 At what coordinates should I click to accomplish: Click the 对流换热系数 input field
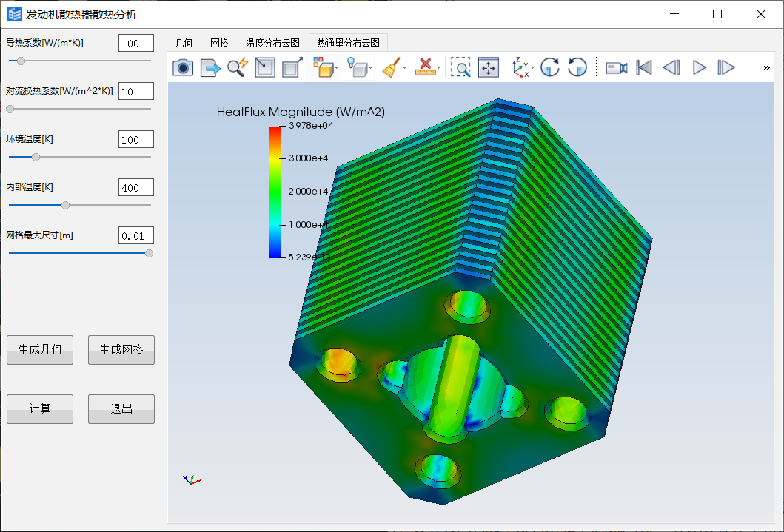coord(136,92)
